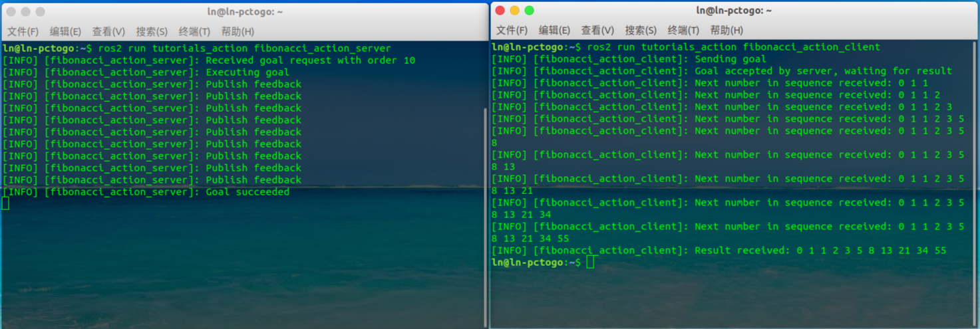Click the wrapped line showing '8 13 21'
This screenshot has height=329, width=980.
tap(512, 191)
